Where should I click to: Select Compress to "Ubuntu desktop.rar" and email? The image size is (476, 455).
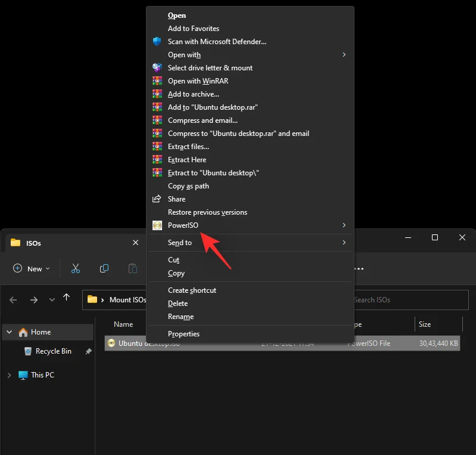(250, 134)
